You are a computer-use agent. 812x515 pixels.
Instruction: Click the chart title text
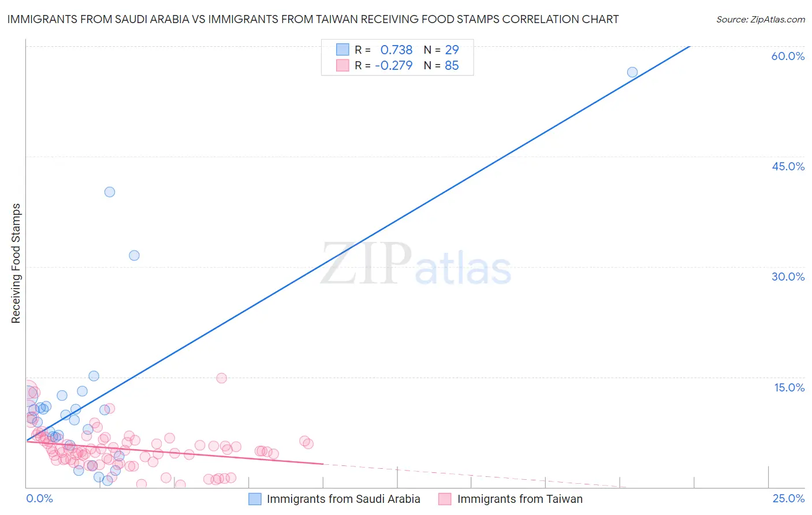(313, 19)
